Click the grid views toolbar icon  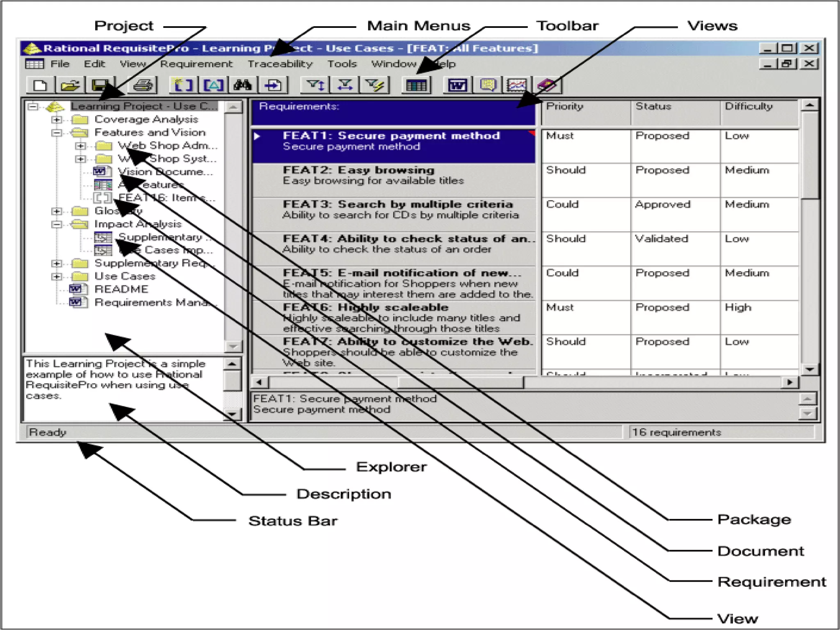click(x=416, y=85)
